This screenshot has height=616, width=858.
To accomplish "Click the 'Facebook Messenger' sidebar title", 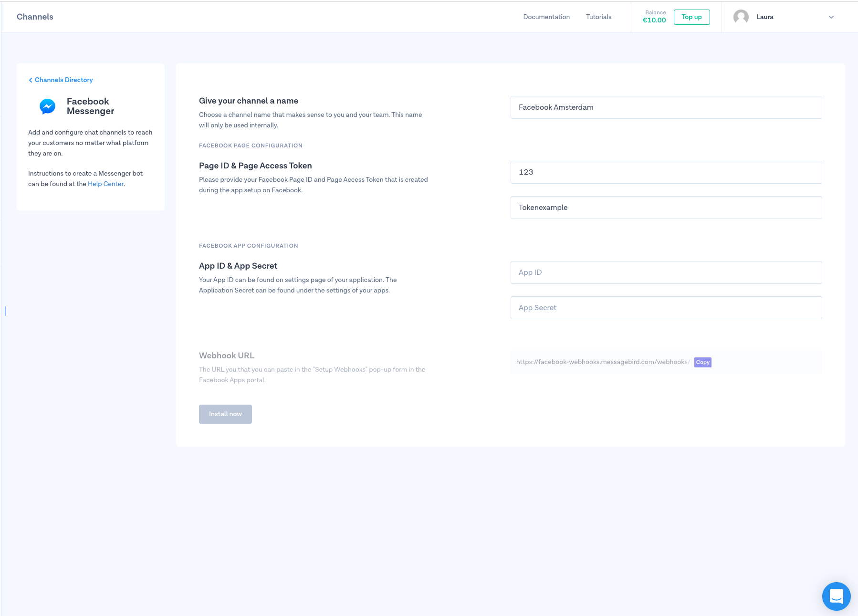I will [x=90, y=106].
